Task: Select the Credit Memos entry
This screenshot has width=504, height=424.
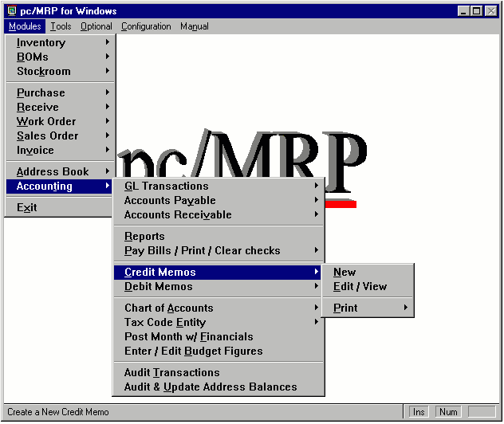Action: 219,272
